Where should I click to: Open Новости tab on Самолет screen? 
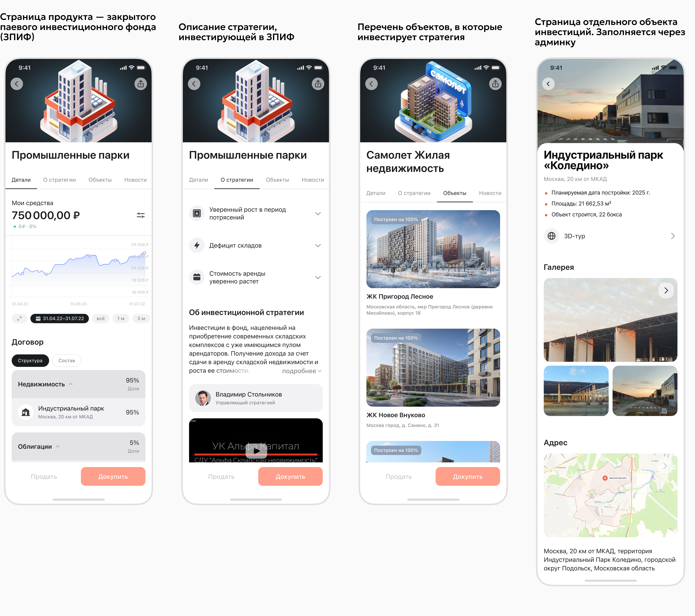(490, 193)
